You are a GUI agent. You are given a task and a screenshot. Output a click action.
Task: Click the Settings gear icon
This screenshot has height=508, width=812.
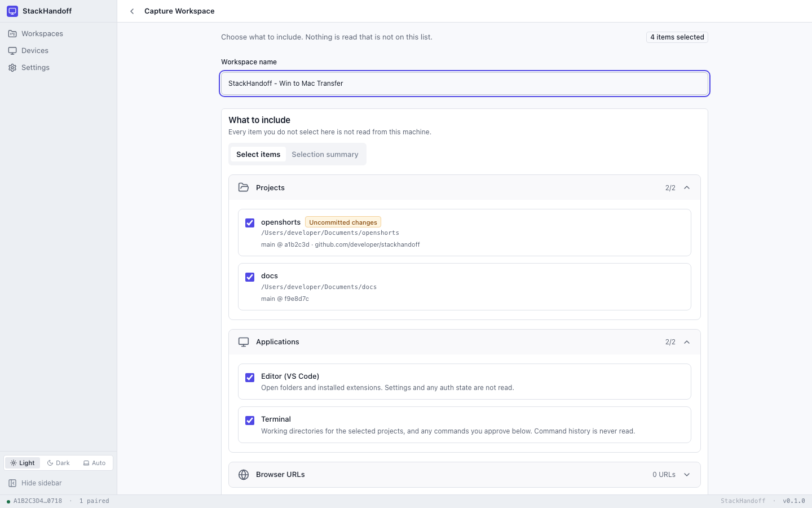click(x=12, y=68)
